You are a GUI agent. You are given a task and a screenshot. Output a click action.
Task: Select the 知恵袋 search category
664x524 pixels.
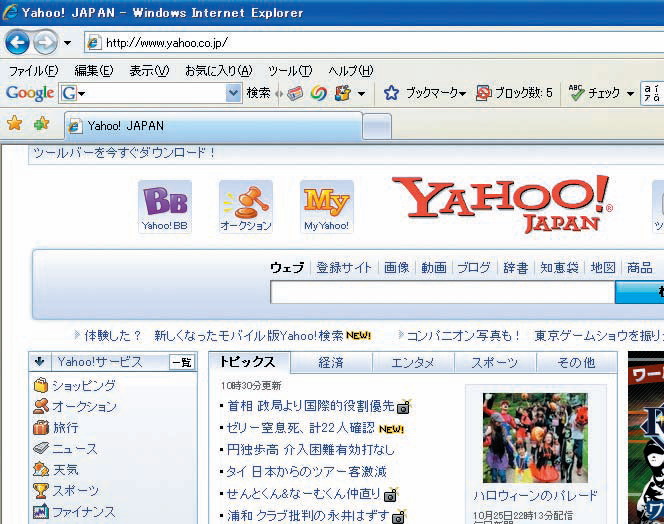click(x=559, y=268)
